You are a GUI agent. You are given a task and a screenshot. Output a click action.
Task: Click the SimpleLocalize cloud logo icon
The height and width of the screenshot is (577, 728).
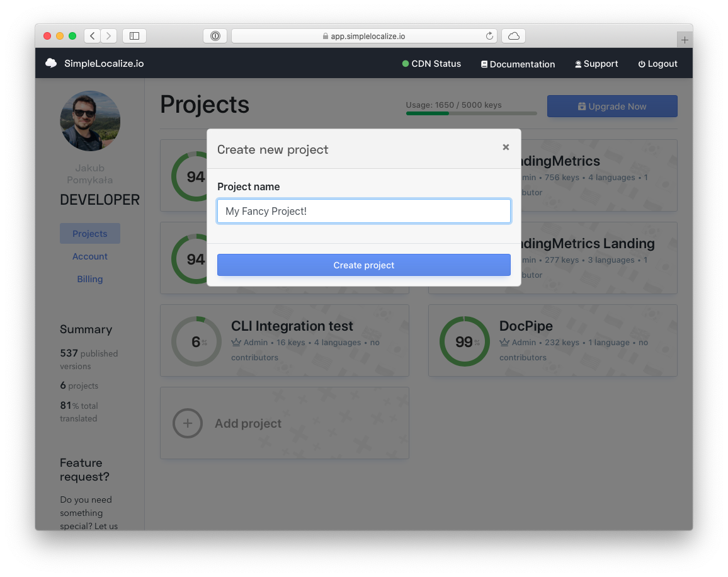[x=51, y=63]
